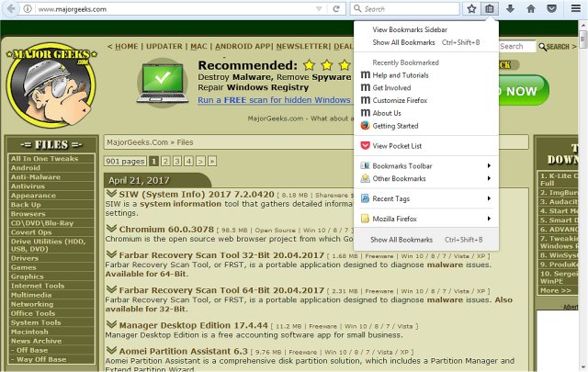The image size is (588, 372).
Task: Go to page 3 of files
Action: tap(177, 162)
